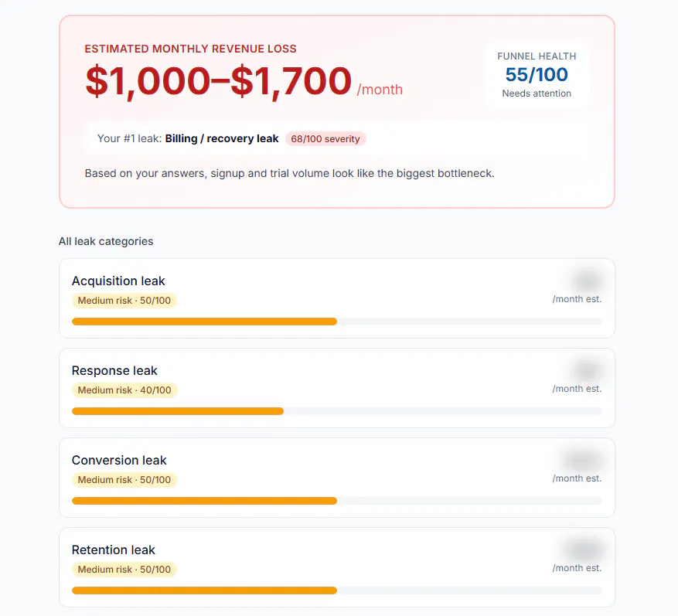Click the Billing / recovery leak label
The width and height of the screenshot is (678, 616).
[222, 139]
